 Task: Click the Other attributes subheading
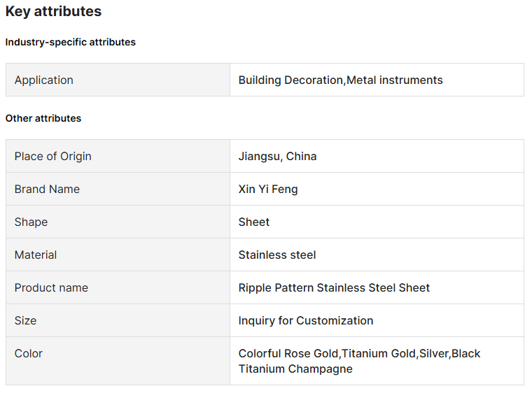click(x=43, y=118)
